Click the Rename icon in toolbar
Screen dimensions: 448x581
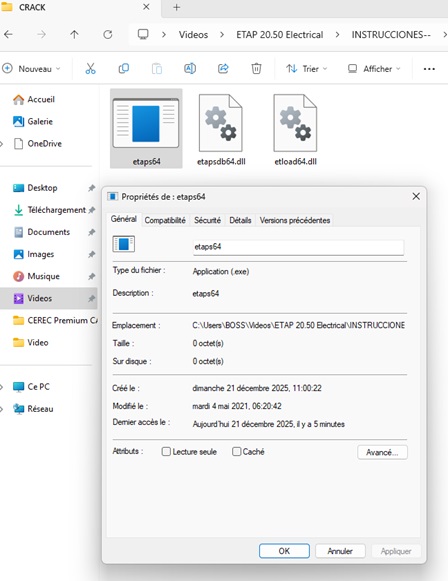[x=190, y=69]
